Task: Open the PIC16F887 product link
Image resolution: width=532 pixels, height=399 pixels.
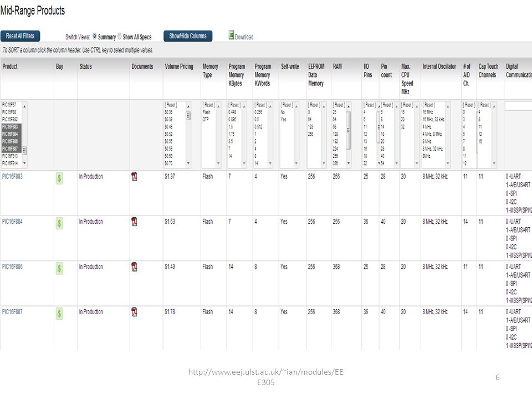Action: click(x=12, y=312)
